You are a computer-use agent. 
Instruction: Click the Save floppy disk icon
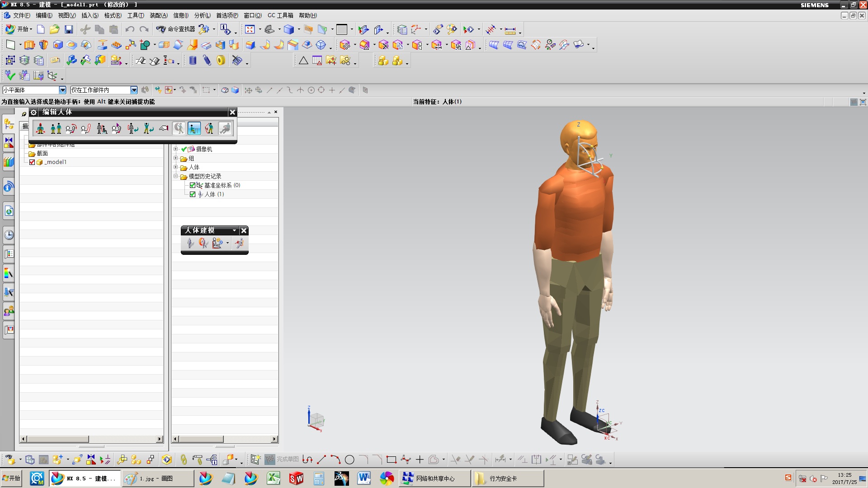click(69, 29)
